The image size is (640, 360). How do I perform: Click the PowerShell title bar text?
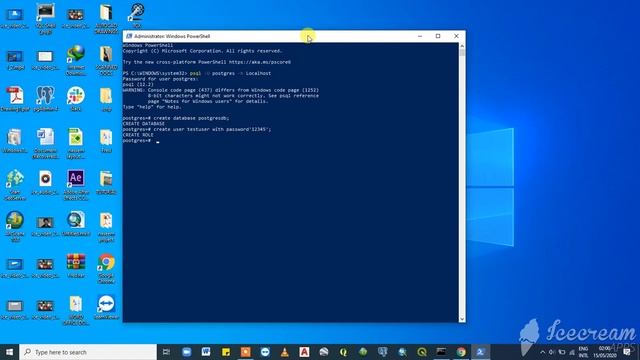172,36
